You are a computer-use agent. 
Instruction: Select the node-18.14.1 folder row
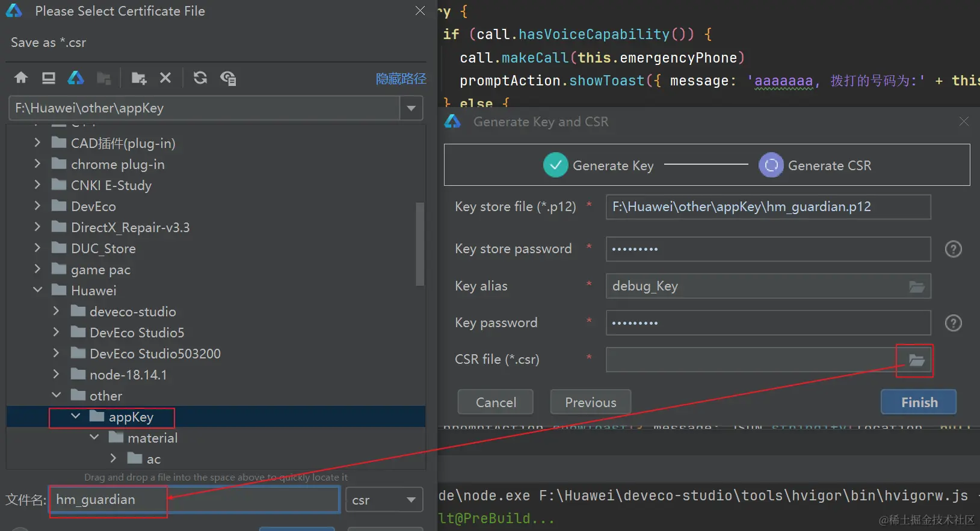[x=216, y=375]
